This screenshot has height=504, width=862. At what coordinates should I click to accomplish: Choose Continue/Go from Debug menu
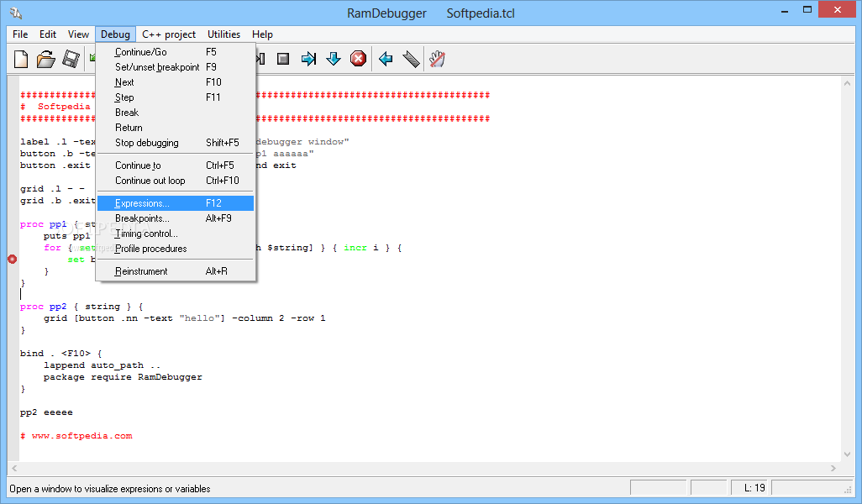coord(176,52)
